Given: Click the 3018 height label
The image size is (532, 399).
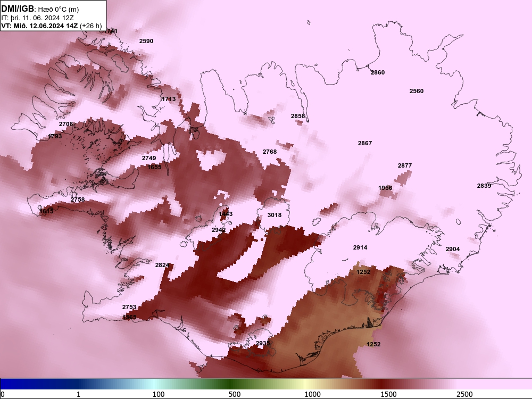Looking at the screenshot, I should tap(275, 215).
